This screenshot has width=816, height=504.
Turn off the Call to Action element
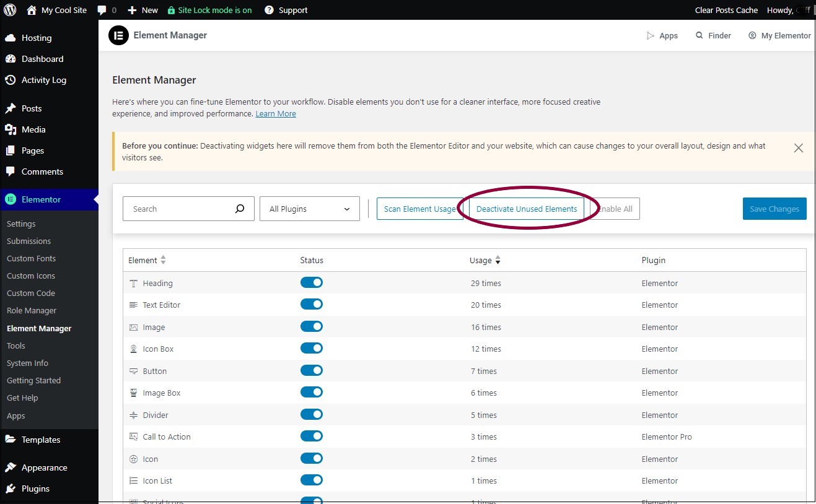click(x=312, y=435)
